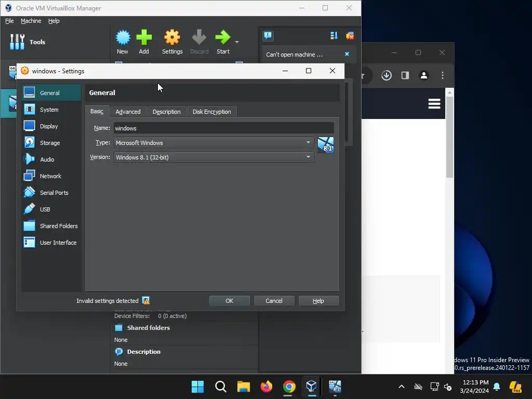The height and width of the screenshot is (399, 532).
Task: Open the browser three-dot menu
Action: tap(443, 75)
